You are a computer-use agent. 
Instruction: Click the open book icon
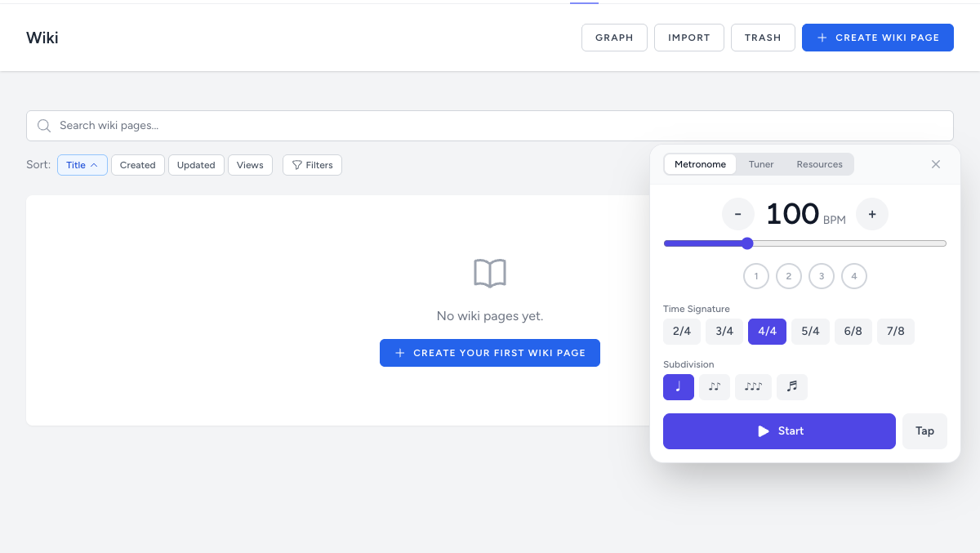click(x=490, y=274)
